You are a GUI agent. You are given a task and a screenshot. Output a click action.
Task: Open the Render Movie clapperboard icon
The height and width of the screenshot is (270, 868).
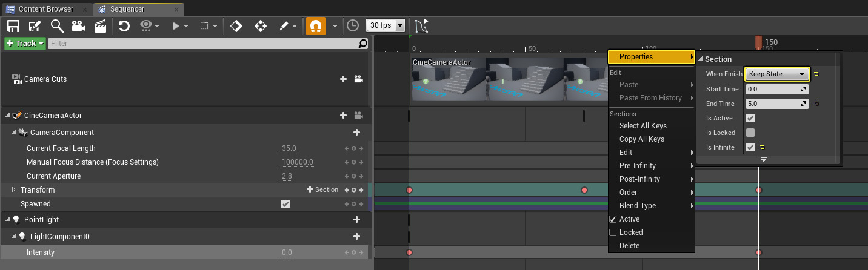[x=100, y=26]
